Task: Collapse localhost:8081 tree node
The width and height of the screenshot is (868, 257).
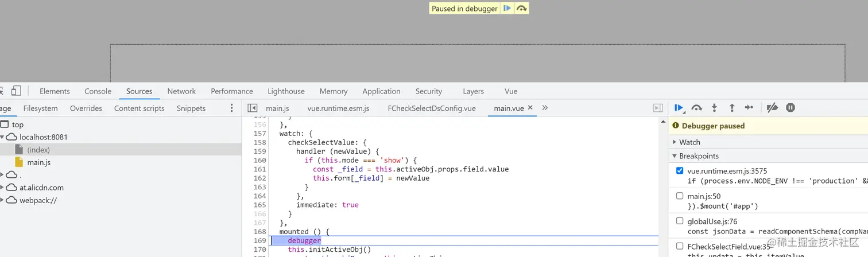Action: pyautogui.click(x=3, y=137)
